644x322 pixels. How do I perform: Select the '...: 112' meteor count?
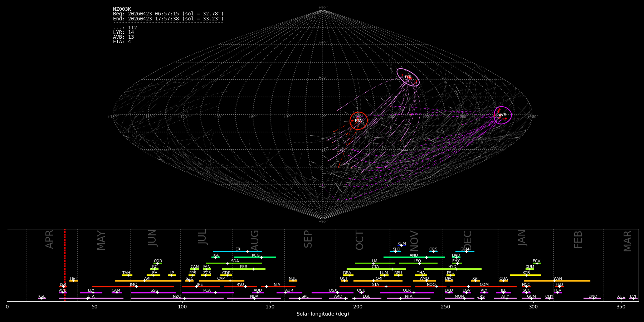click(x=125, y=28)
